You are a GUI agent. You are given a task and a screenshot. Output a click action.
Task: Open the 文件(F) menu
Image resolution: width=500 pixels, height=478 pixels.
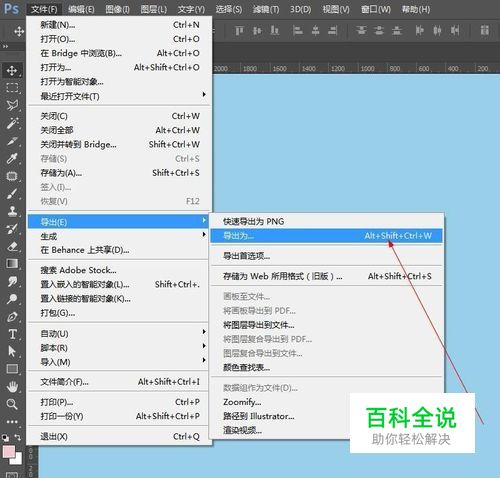[x=44, y=9]
